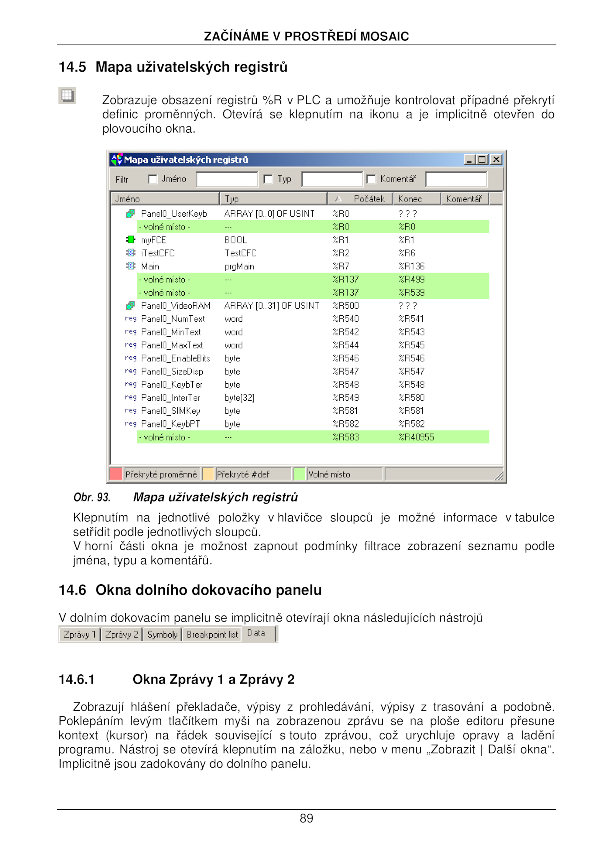Image resolution: width=613 pixels, height=868 pixels.
Task: Enable the Komentář filter checkbox
Action: 371,179
